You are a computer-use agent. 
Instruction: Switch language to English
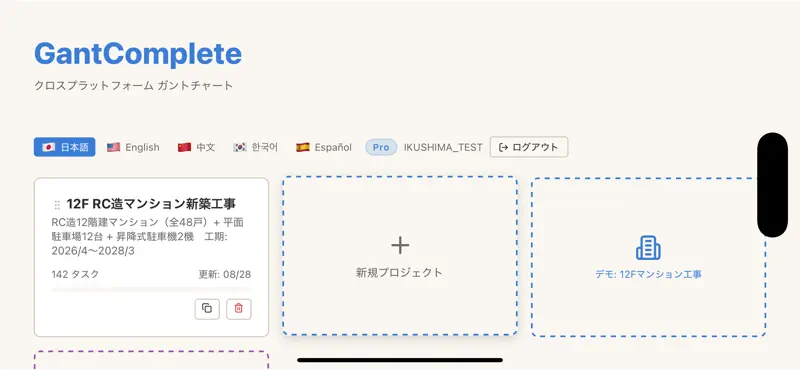(x=133, y=147)
